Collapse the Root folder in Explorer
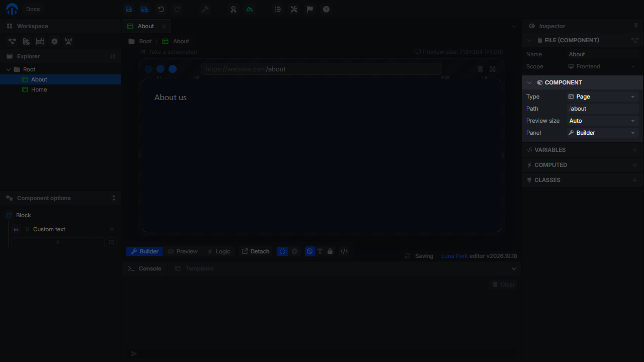 9,69
